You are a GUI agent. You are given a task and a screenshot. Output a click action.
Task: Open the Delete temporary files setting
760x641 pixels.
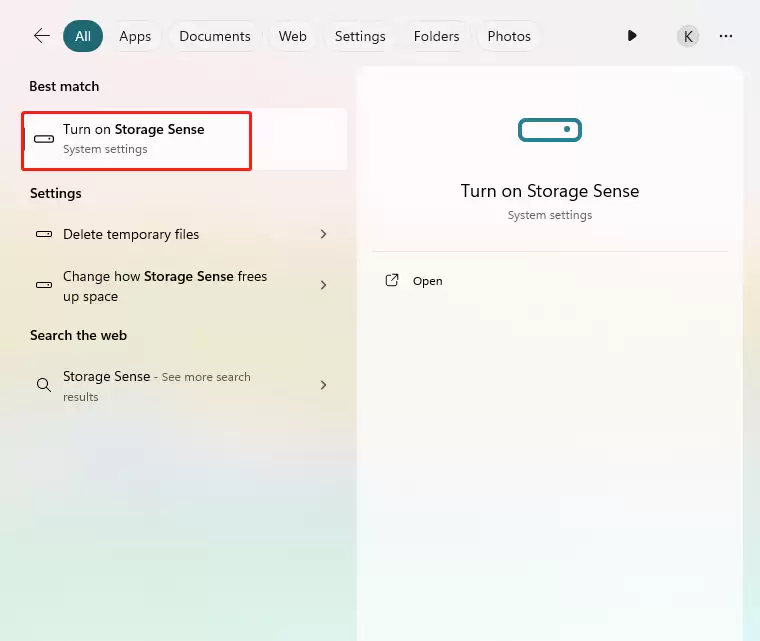click(x=184, y=234)
